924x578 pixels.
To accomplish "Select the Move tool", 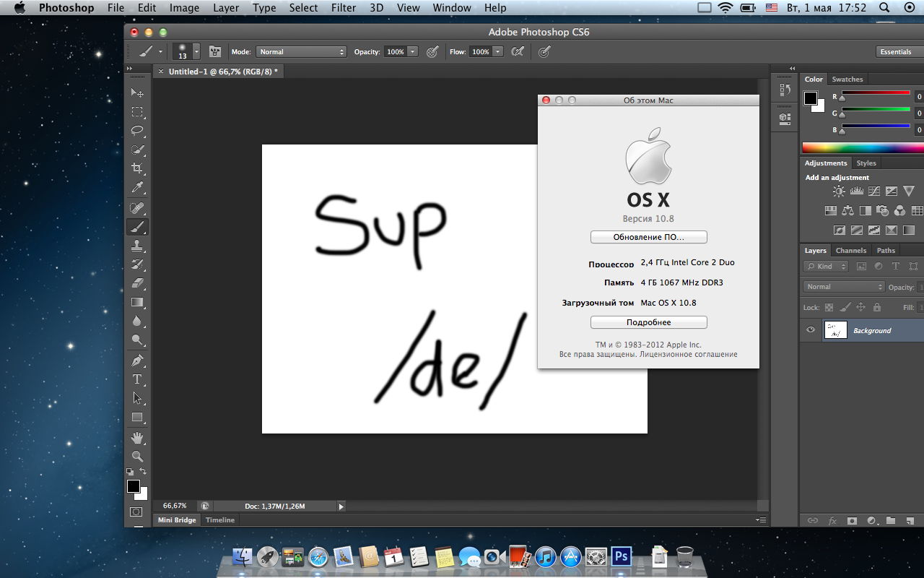I will (x=136, y=93).
